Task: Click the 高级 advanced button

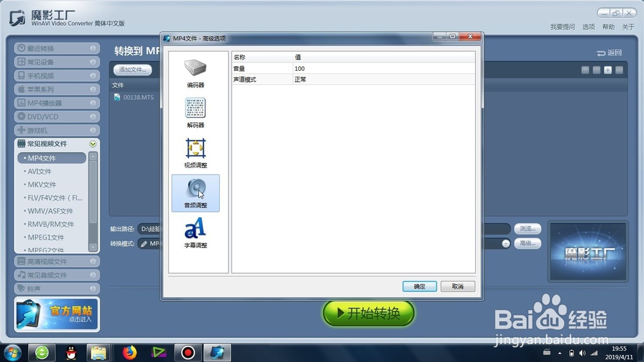Action: [527, 243]
